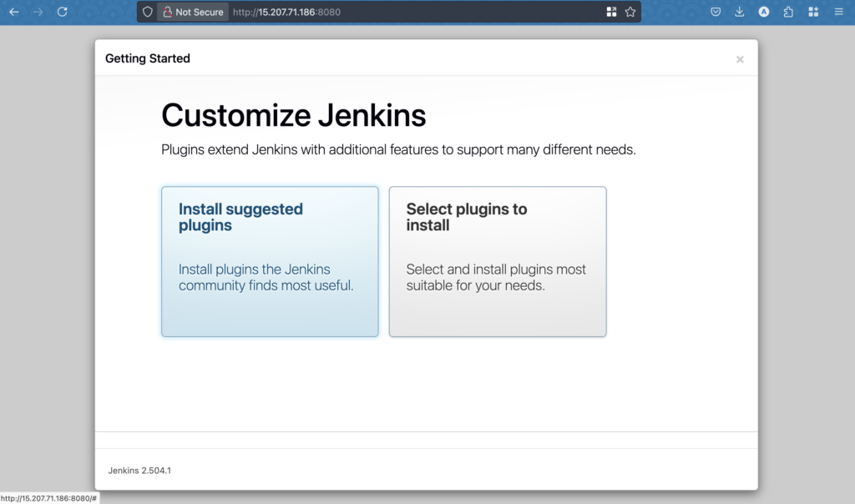The height and width of the screenshot is (504, 855).
Task: Open the QR code grid icon in address bar
Action: point(611,12)
